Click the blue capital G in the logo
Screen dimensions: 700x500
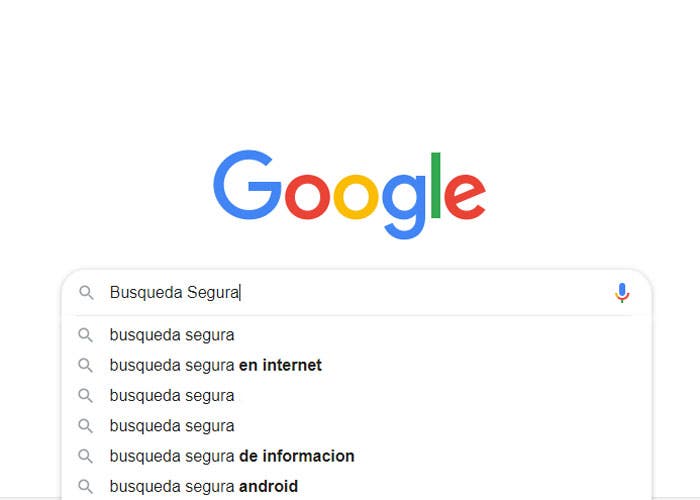[246, 185]
